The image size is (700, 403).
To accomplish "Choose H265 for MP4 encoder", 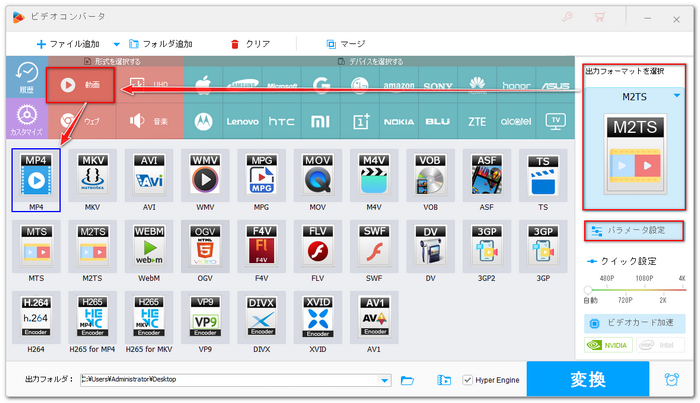I will [92, 318].
